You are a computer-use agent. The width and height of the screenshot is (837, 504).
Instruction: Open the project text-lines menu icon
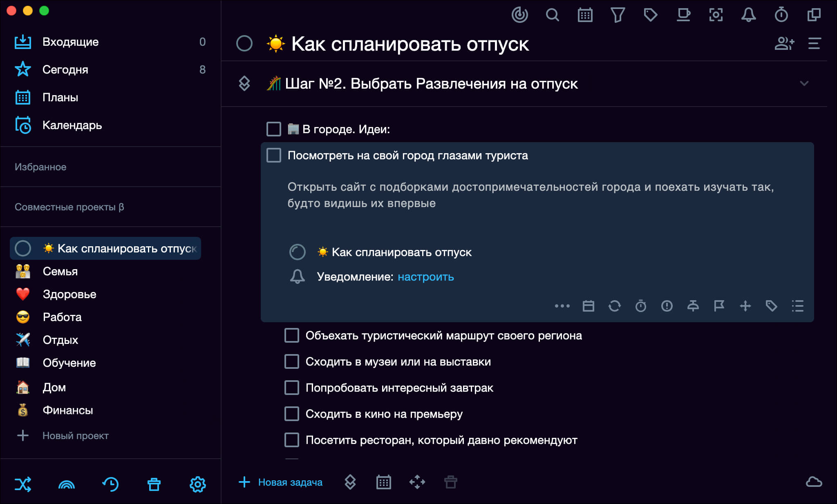point(814,43)
